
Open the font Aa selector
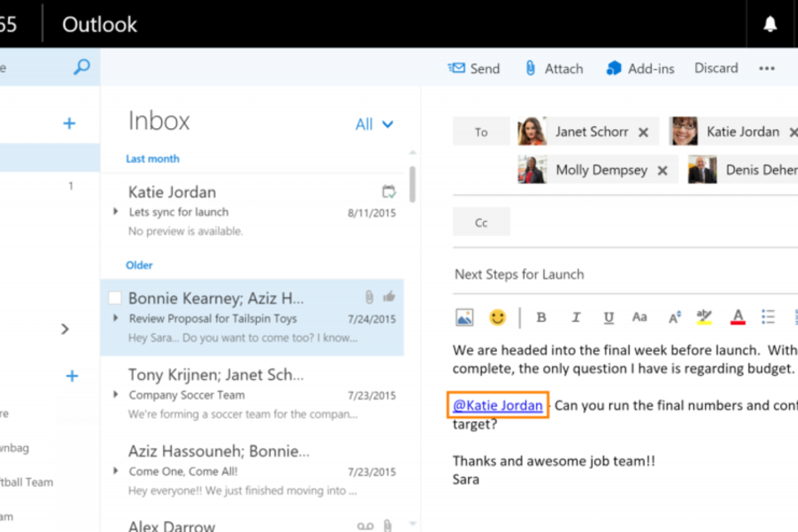[640, 318]
